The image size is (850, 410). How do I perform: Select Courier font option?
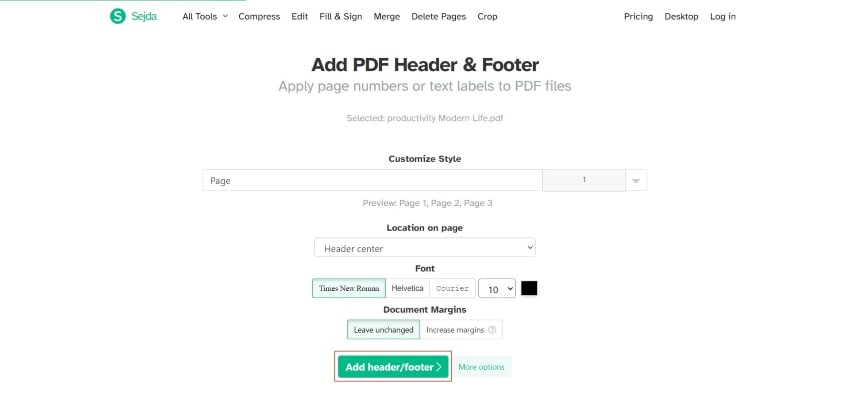coord(451,288)
